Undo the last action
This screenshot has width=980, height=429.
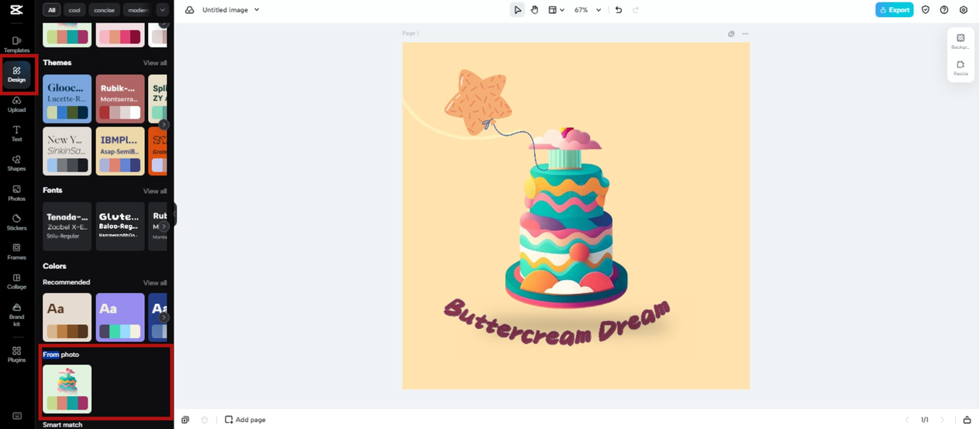[618, 10]
